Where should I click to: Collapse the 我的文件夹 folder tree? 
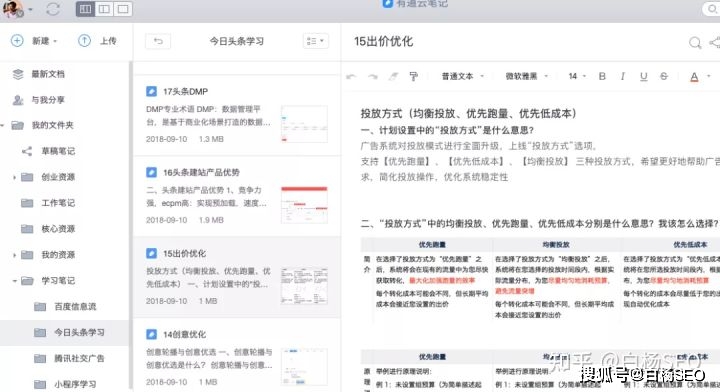coord(3,125)
